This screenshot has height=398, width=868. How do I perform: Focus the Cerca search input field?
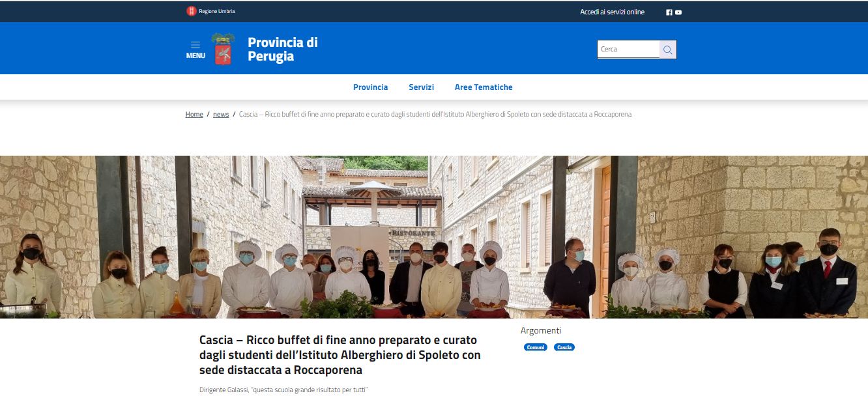click(x=628, y=50)
